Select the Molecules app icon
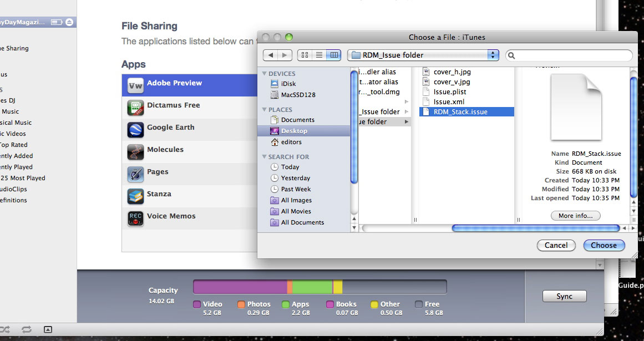 pos(135,152)
